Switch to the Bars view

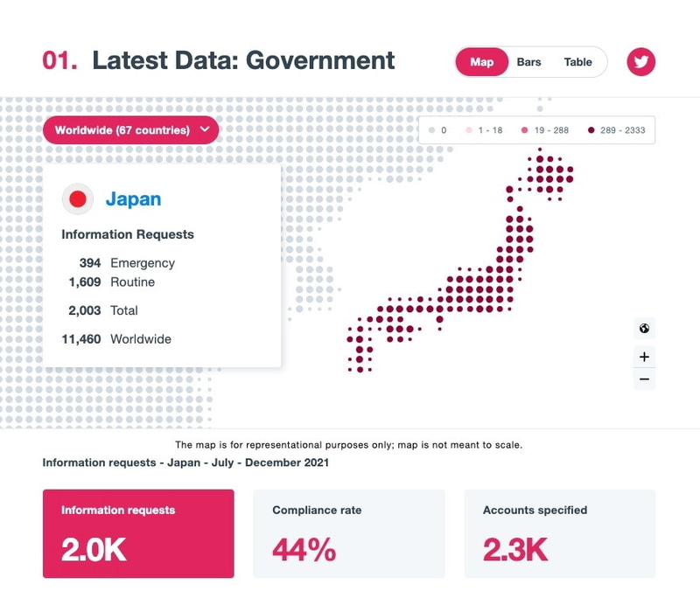point(529,62)
